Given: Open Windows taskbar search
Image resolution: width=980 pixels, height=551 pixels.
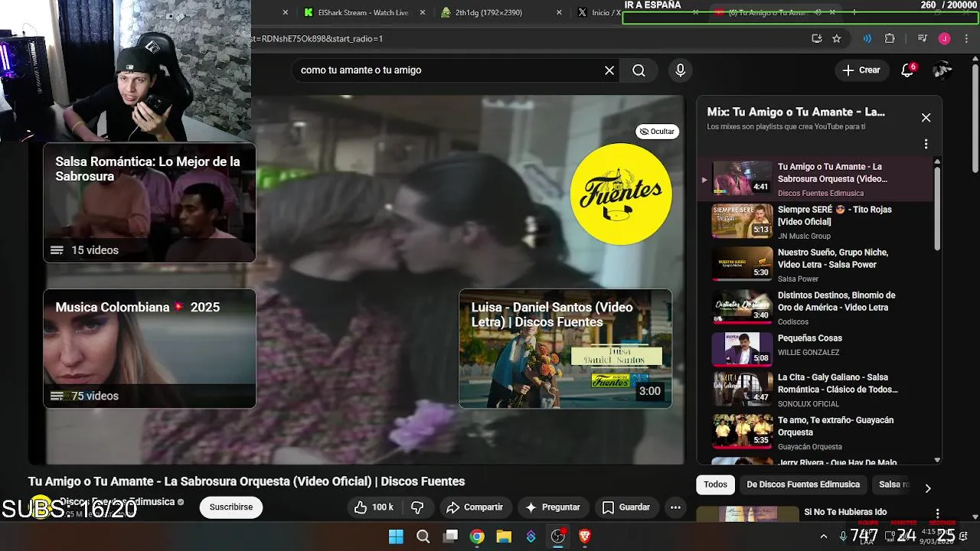Looking at the screenshot, I should 423,536.
